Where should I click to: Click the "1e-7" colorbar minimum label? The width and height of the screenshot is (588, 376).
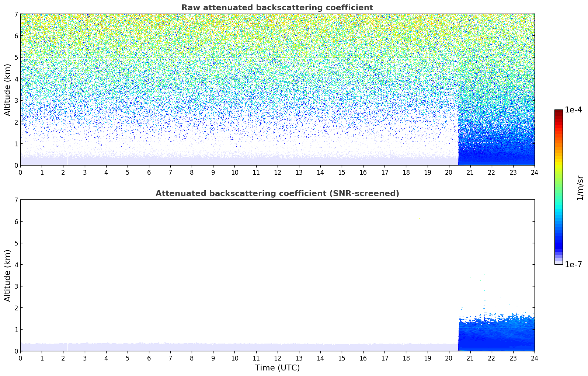point(573,265)
